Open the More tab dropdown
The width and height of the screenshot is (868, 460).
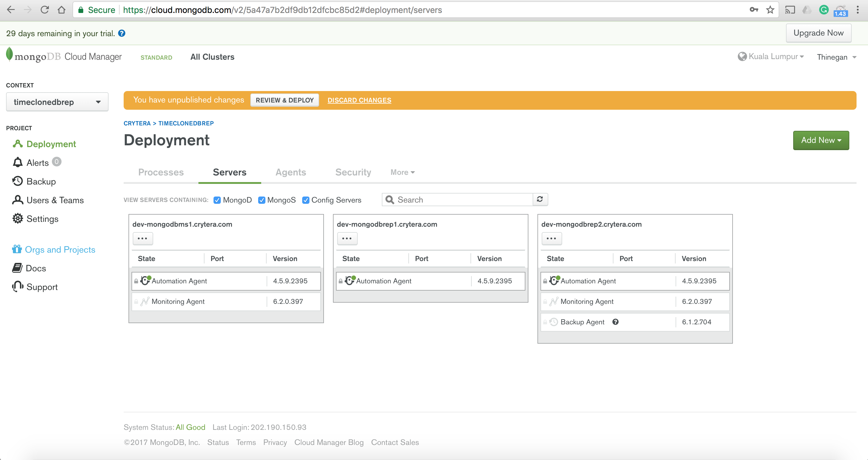click(x=402, y=172)
